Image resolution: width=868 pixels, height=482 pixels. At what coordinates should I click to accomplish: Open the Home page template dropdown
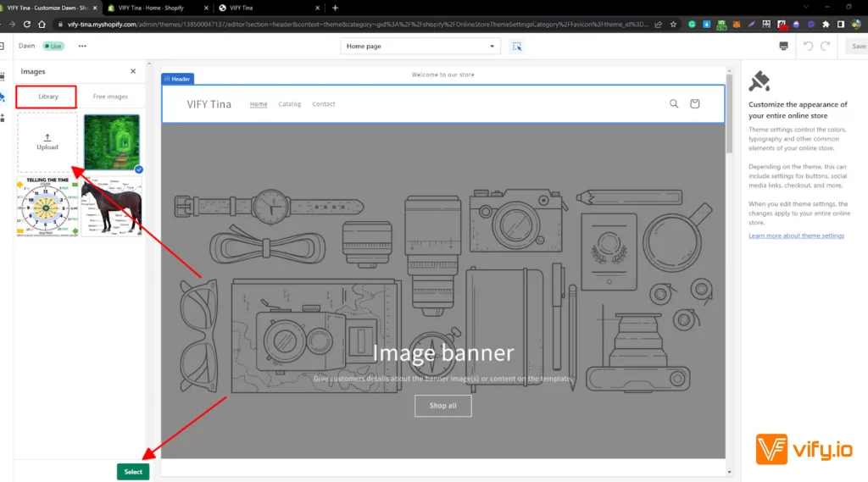(420, 46)
